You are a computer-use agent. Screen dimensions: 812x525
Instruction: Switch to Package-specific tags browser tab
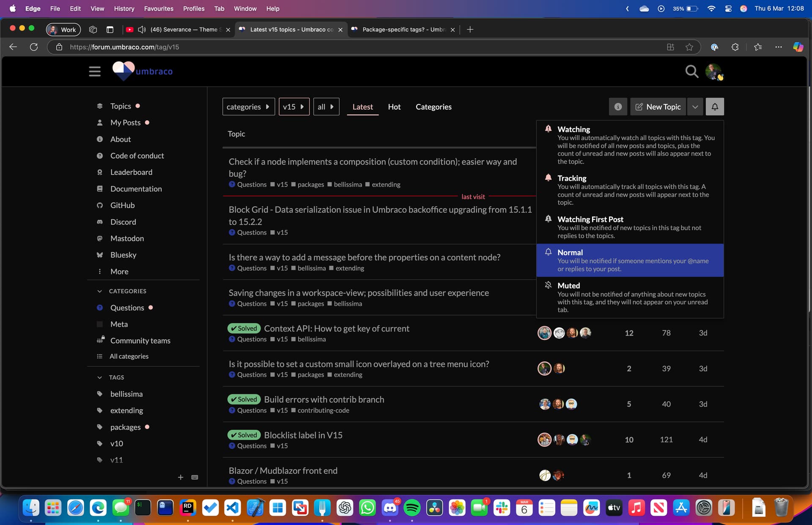coord(404,30)
